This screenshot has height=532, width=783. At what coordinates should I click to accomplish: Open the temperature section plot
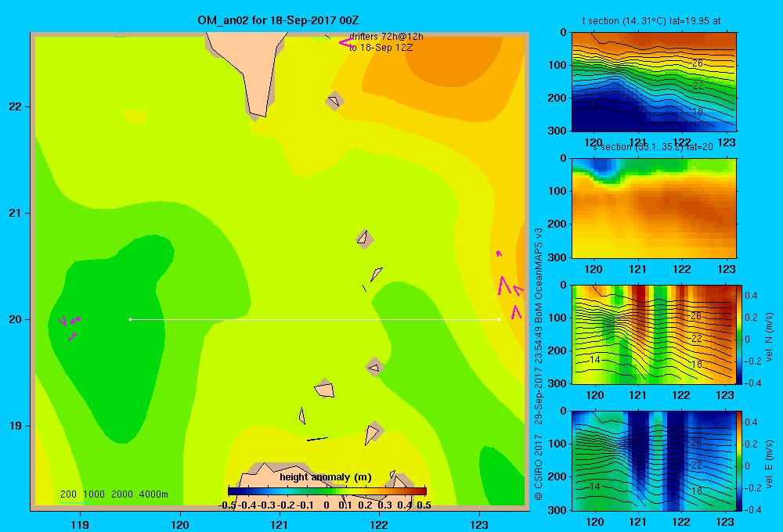point(654,81)
